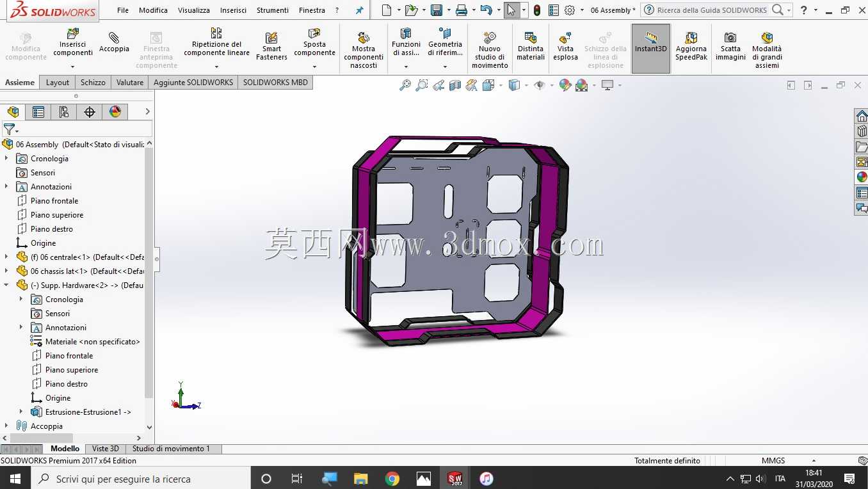Click the feature tree filter funnel
Screen dimensions: 868x489
(x=9, y=130)
